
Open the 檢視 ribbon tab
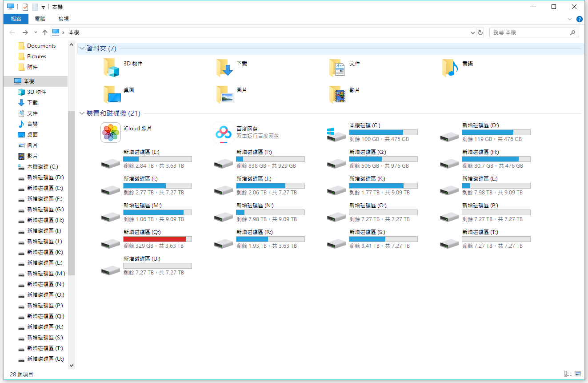[64, 19]
